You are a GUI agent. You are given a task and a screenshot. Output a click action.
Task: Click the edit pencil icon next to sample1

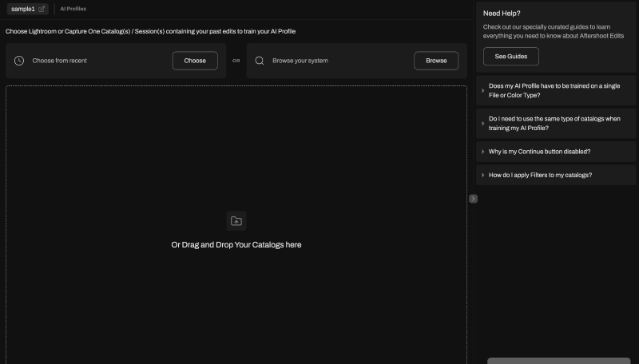[x=42, y=9]
